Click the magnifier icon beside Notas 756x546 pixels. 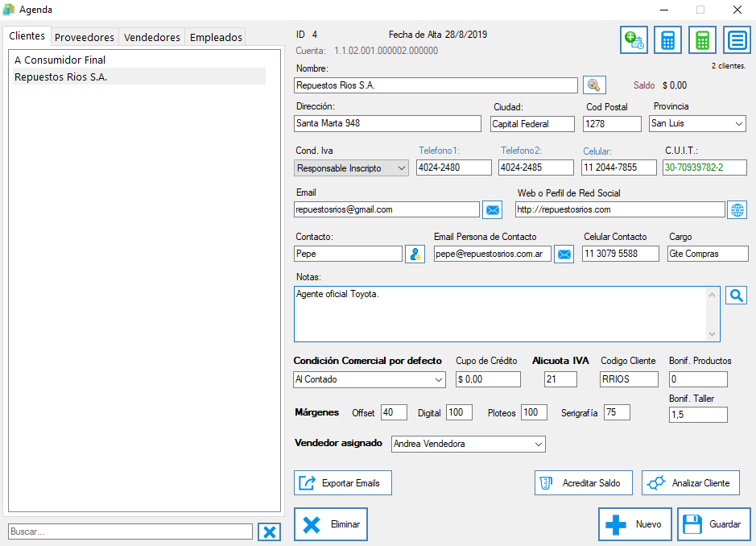(x=736, y=296)
